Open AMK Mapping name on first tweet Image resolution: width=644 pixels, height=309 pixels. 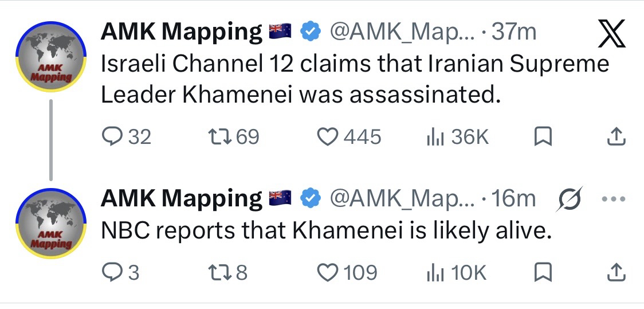pos(181,32)
